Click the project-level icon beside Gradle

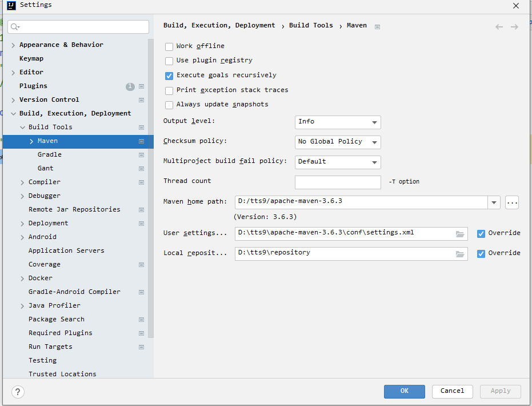pyautogui.click(x=142, y=155)
